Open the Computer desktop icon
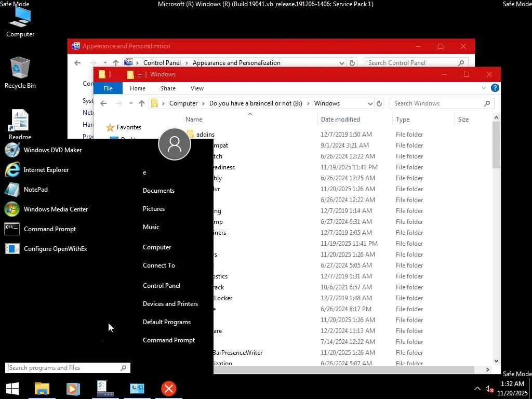 click(x=20, y=22)
